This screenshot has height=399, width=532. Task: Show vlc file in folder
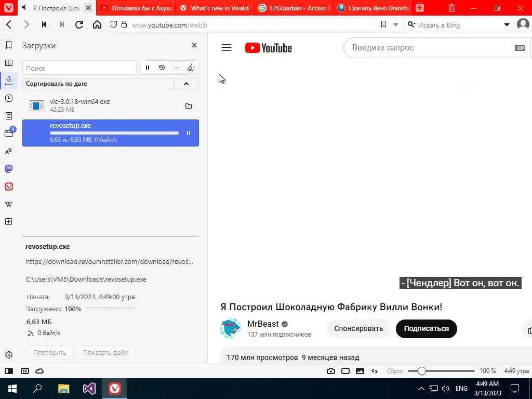pyautogui.click(x=189, y=106)
